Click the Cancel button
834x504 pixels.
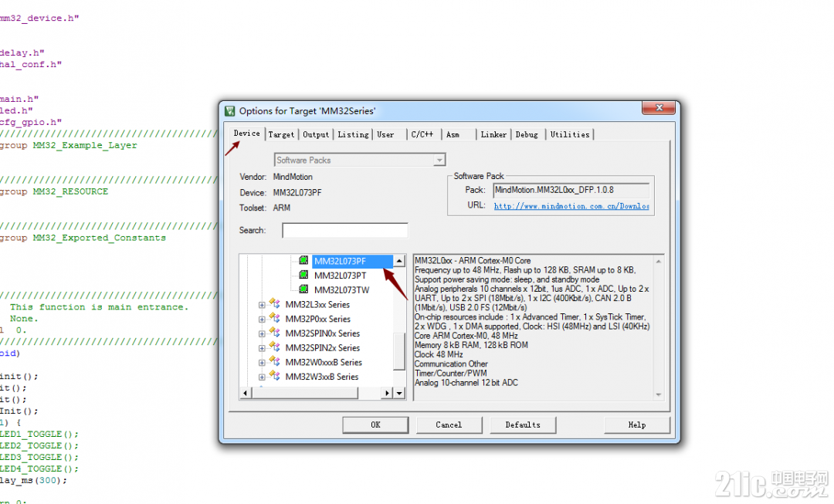click(x=449, y=425)
